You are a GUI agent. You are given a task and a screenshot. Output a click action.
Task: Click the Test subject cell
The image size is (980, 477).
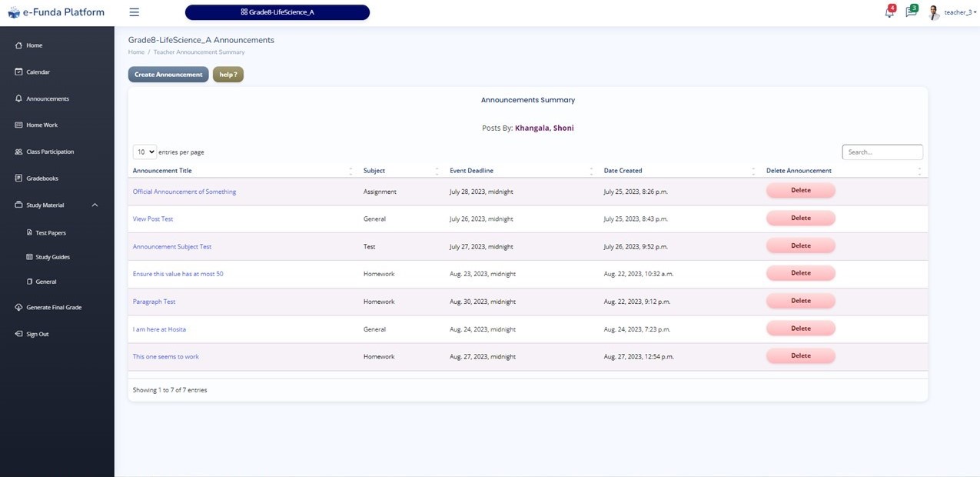click(370, 247)
